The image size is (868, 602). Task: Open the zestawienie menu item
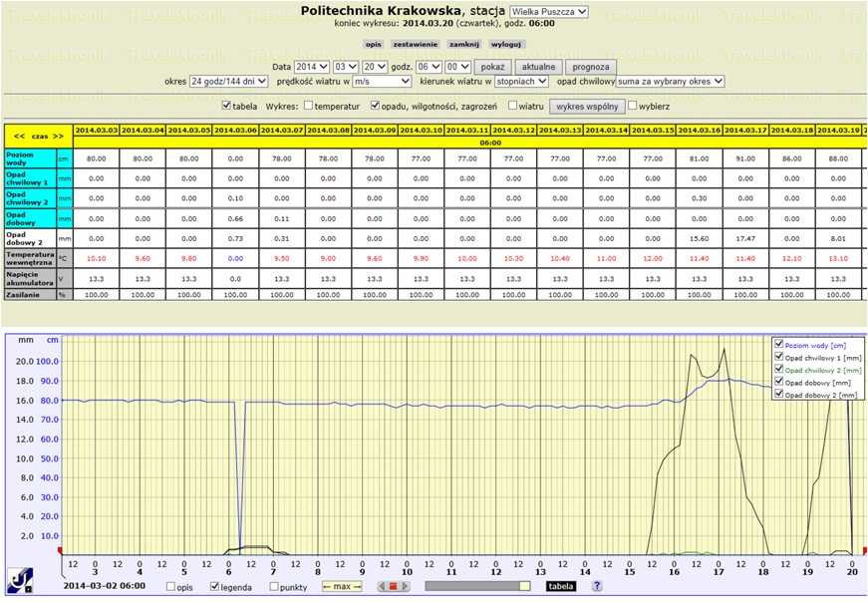point(416,44)
